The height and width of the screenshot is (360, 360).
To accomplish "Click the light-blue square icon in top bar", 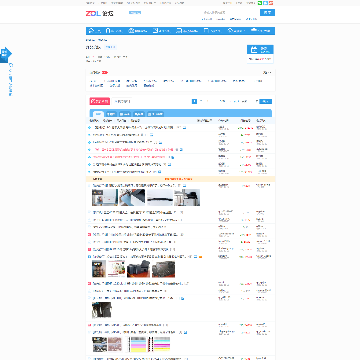I will [x=265, y=3].
